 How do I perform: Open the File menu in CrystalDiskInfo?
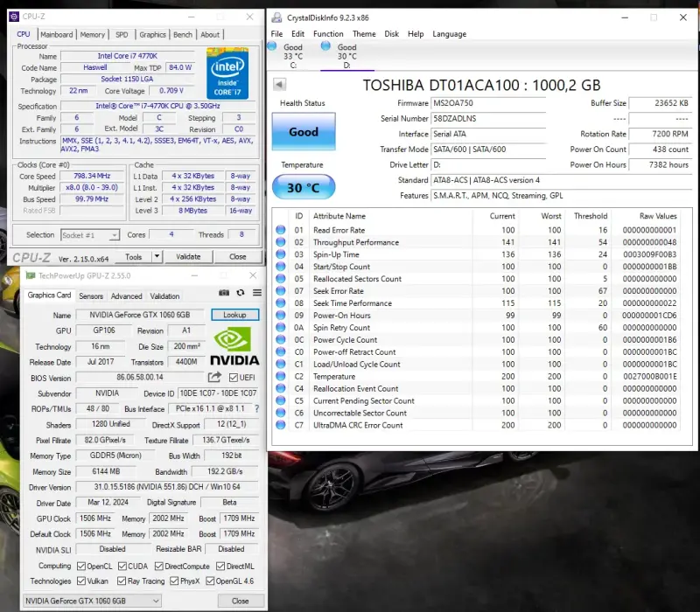coord(276,34)
